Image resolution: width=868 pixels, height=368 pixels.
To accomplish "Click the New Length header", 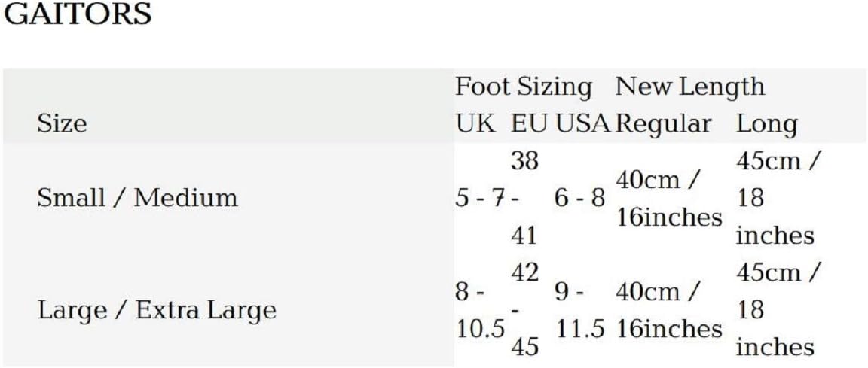I will (x=689, y=87).
